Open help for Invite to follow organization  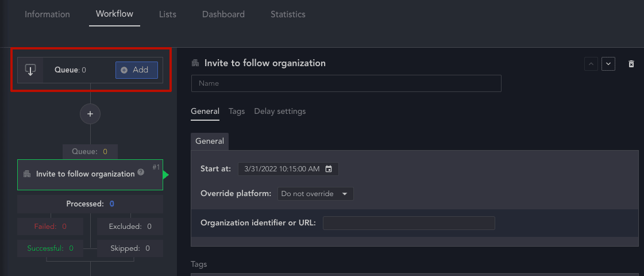[x=141, y=172]
